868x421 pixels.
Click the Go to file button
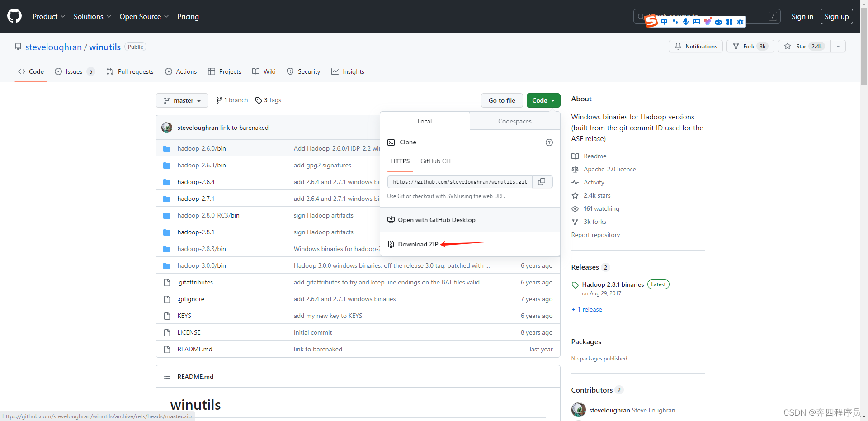coord(502,100)
